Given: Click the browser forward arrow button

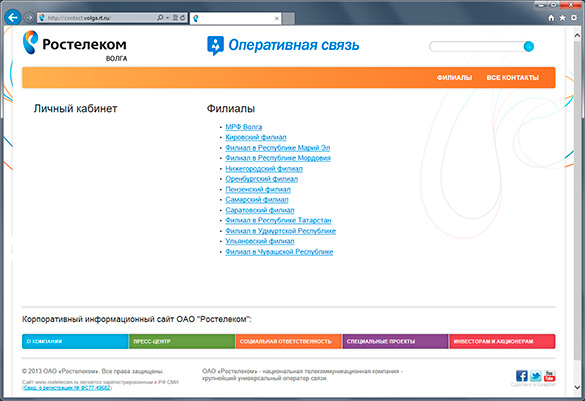Looking at the screenshot, I should (x=28, y=18).
